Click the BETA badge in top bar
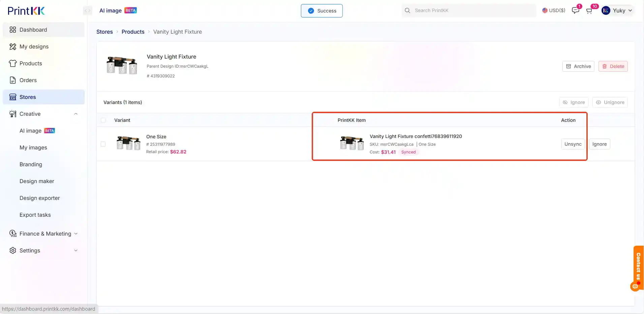This screenshot has width=644, height=314. click(x=130, y=10)
